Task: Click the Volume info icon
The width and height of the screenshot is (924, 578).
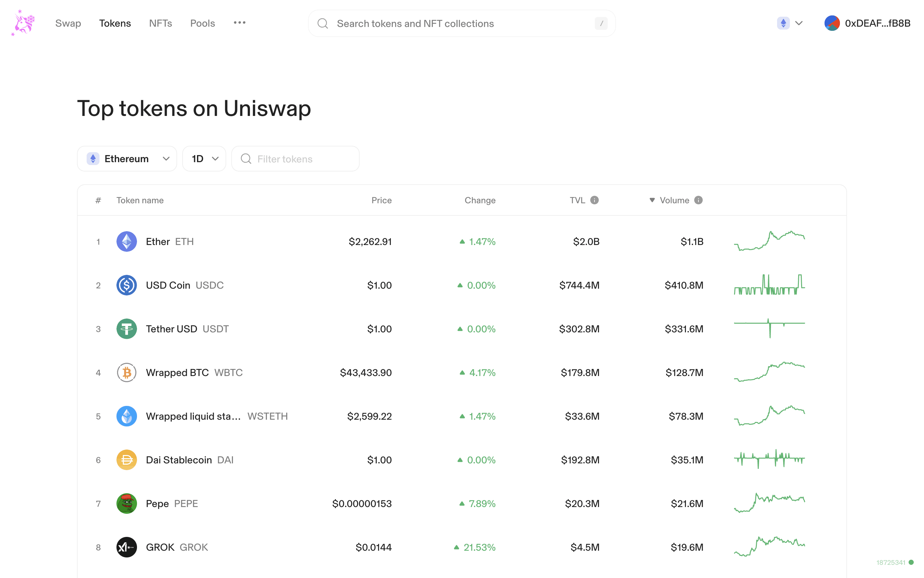Action: click(x=698, y=200)
